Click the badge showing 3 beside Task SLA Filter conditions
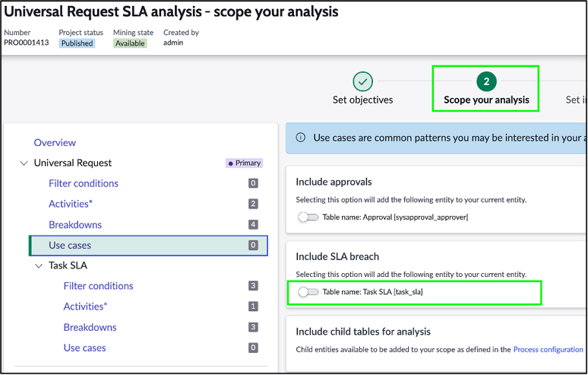This screenshot has height=375, width=588. coord(253,286)
